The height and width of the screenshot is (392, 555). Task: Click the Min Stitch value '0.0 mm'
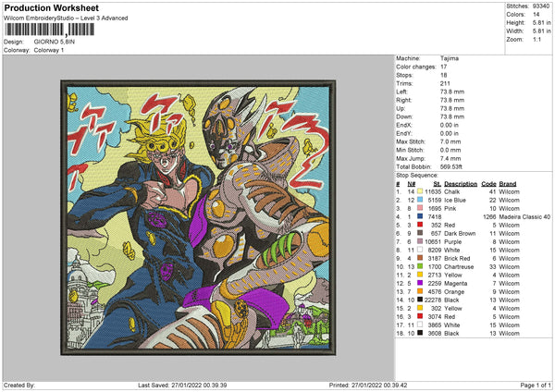[x=450, y=150]
